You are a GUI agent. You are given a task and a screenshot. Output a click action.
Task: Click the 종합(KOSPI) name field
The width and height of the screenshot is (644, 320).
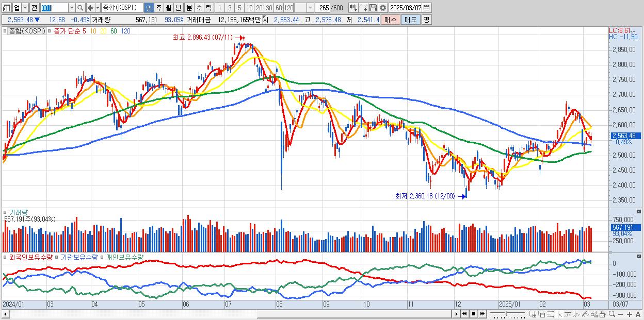[x=122, y=8]
